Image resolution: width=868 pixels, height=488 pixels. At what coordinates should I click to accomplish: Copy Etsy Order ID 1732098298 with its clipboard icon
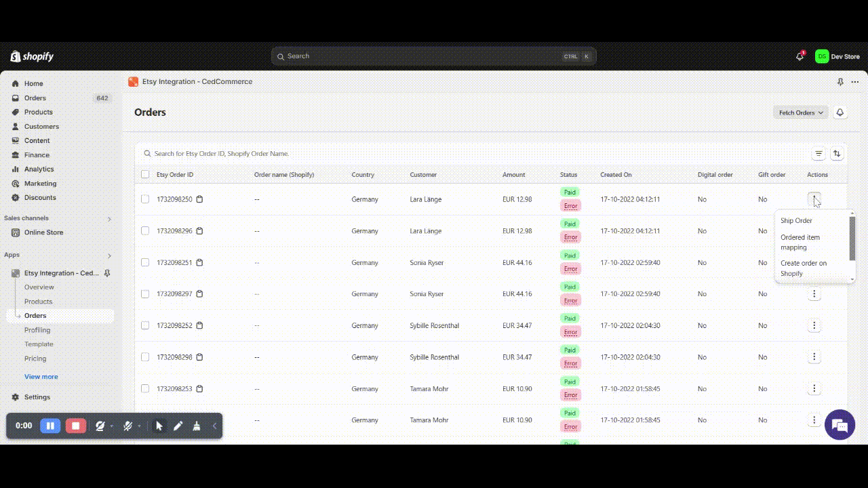[x=200, y=357]
